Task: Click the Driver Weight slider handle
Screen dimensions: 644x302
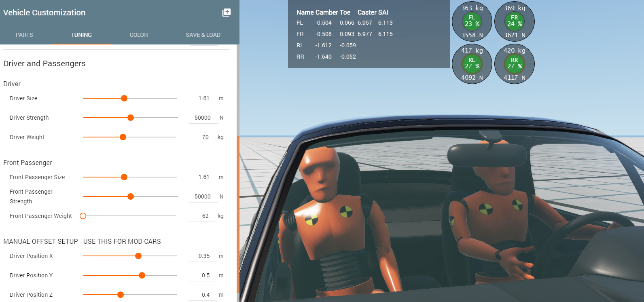Action: point(123,137)
